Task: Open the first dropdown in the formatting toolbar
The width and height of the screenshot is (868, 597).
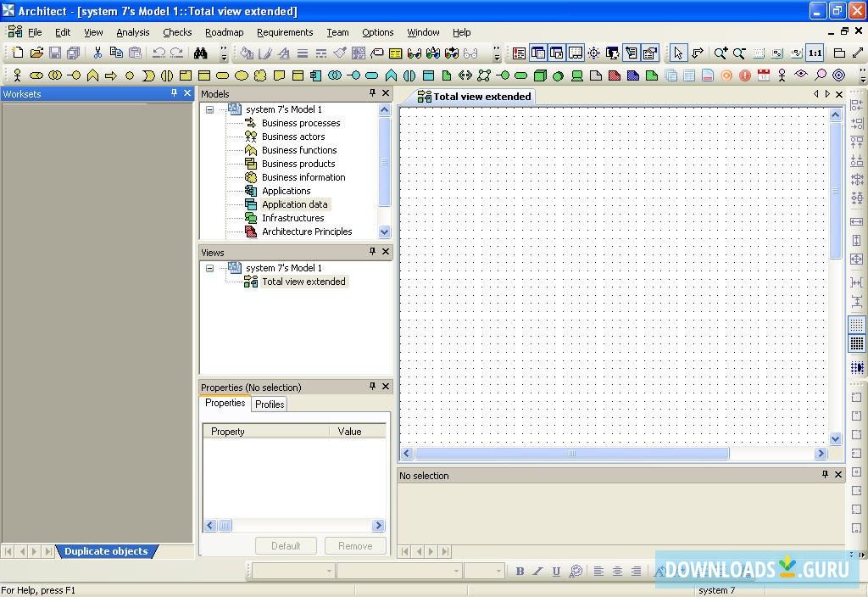Action: 328,572
